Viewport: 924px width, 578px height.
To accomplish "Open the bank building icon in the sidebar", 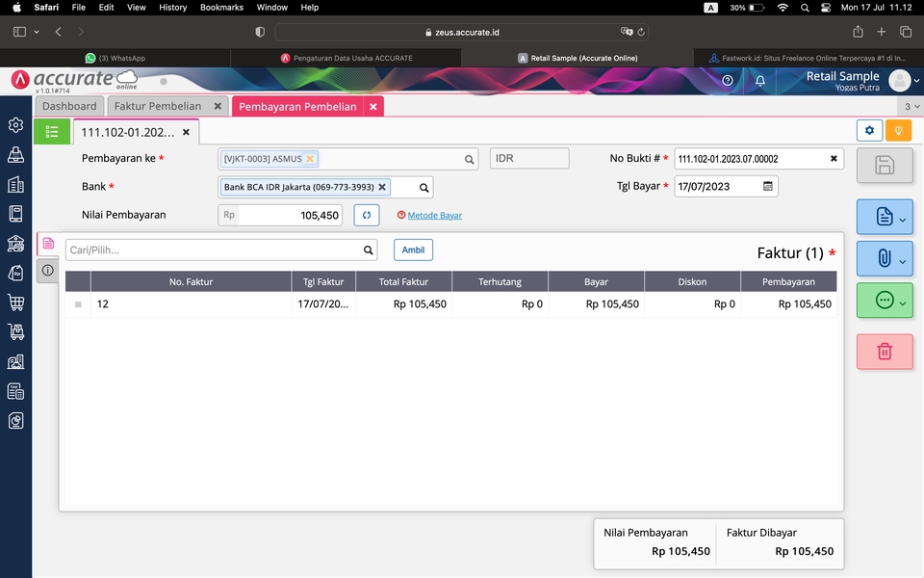I will click(x=16, y=243).
